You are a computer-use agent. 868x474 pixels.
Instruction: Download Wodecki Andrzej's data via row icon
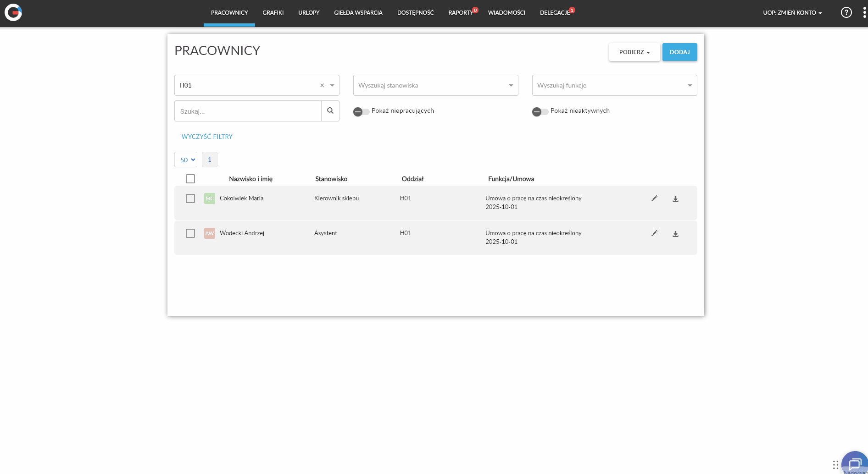click(x=675, y=234)
